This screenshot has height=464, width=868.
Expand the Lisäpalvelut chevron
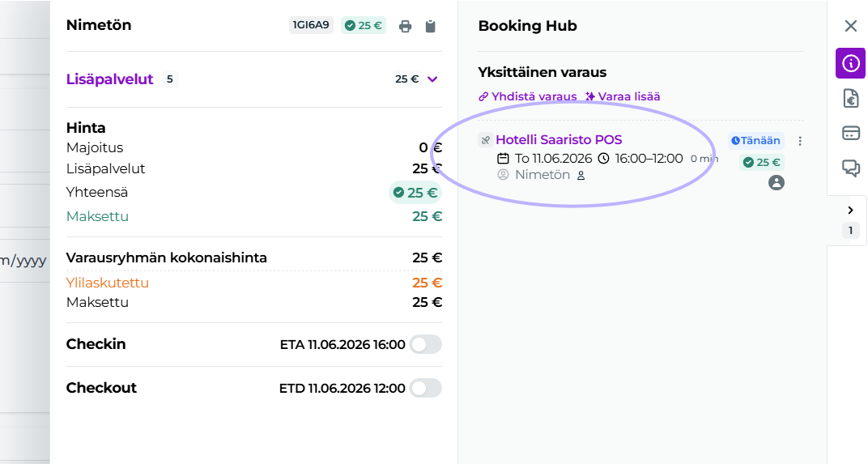432,79
